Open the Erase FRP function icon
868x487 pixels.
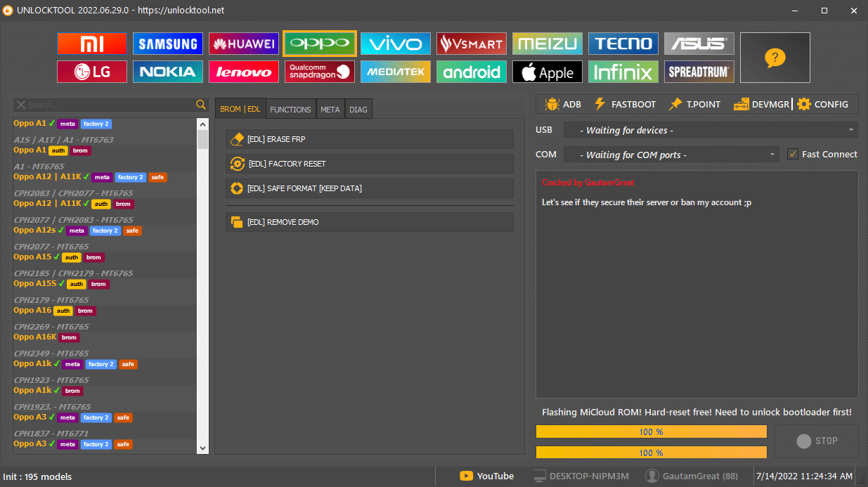(237, 139)
